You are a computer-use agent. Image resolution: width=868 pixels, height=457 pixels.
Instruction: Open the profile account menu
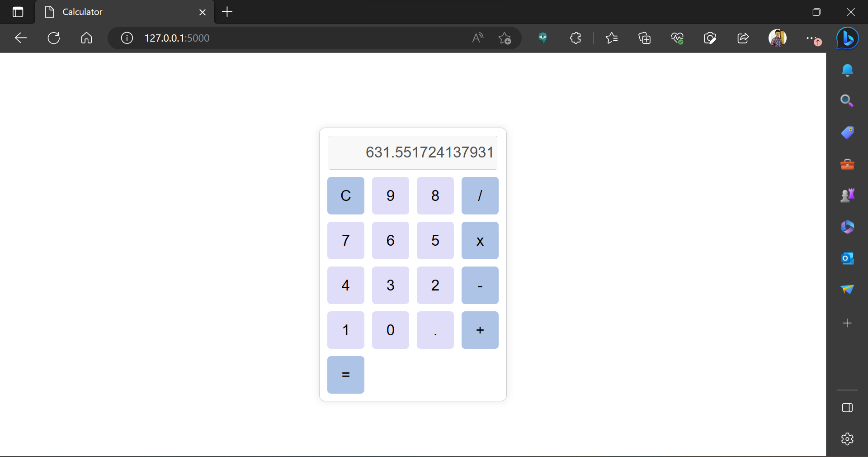click(778, 38)
